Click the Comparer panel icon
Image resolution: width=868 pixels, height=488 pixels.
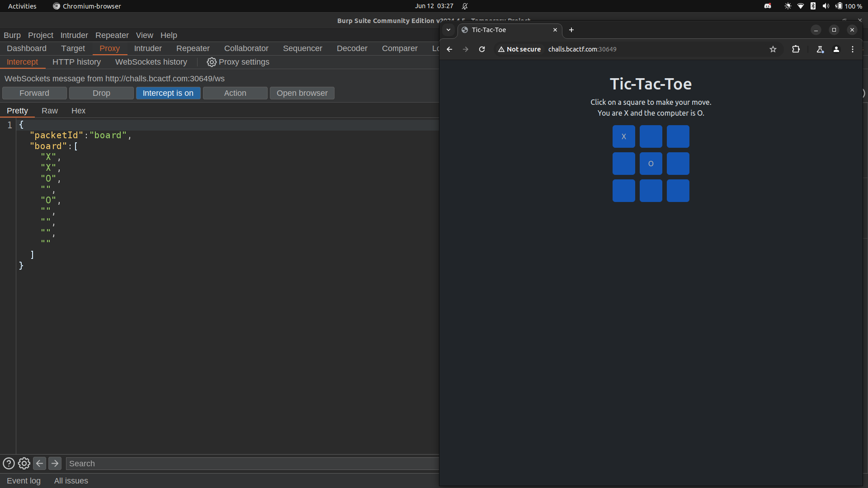(x=400, y=48)
